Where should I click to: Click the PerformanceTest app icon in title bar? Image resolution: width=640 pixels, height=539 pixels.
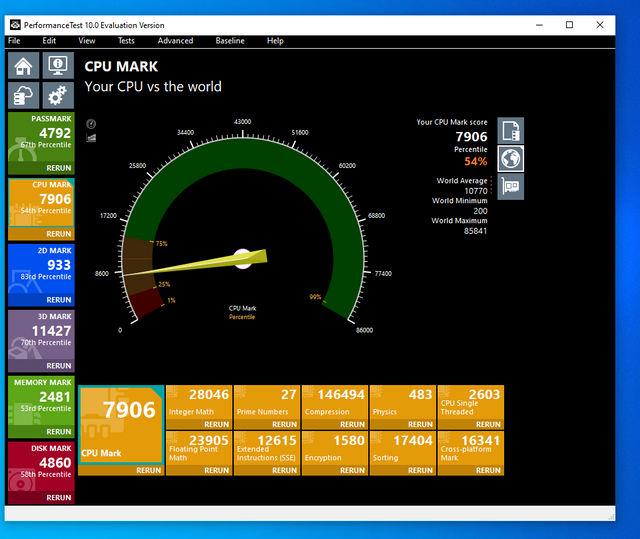click(16, 25)
